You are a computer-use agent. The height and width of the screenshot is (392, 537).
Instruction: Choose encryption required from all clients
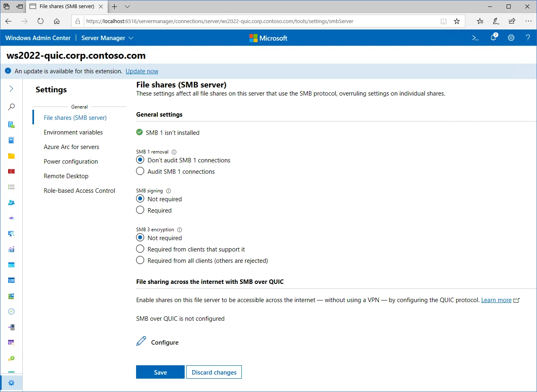click(140, 260)
